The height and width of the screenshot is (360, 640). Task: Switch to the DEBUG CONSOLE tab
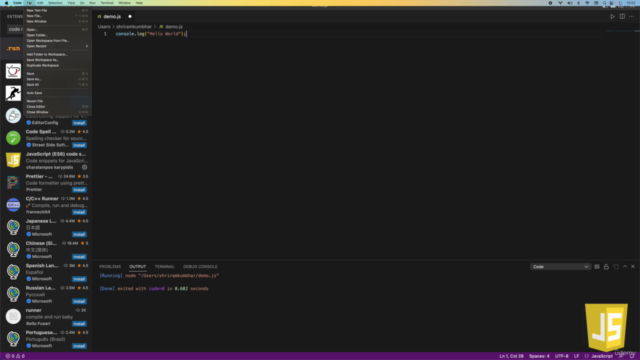(200, 267)
